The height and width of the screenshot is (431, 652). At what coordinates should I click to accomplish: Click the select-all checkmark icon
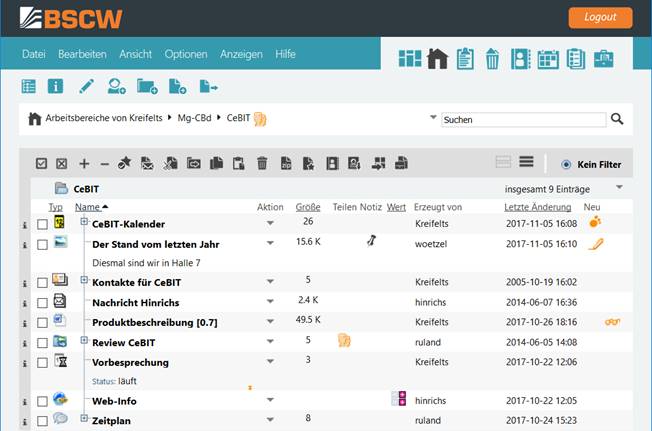pos(42,163)
